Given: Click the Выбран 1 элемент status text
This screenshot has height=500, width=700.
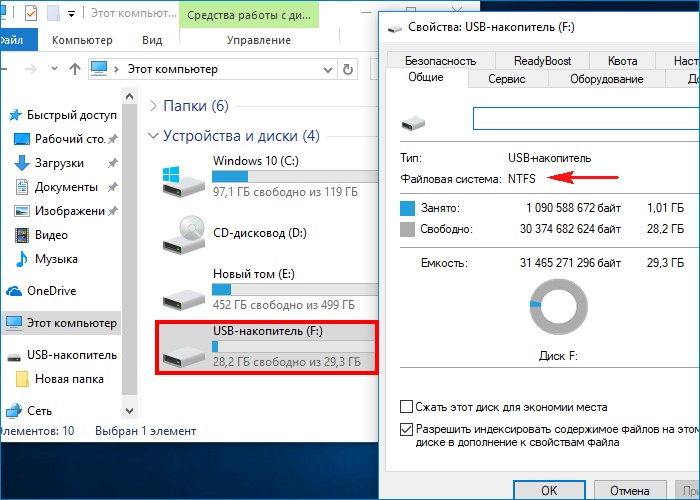Looking at the screenshot, I should pos(146,431).
